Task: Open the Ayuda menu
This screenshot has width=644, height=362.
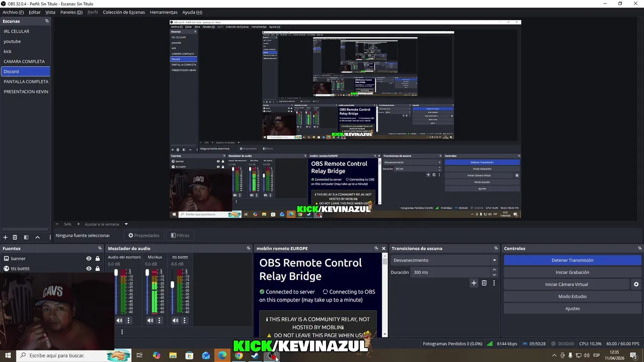Action: (x=192, y=12)
